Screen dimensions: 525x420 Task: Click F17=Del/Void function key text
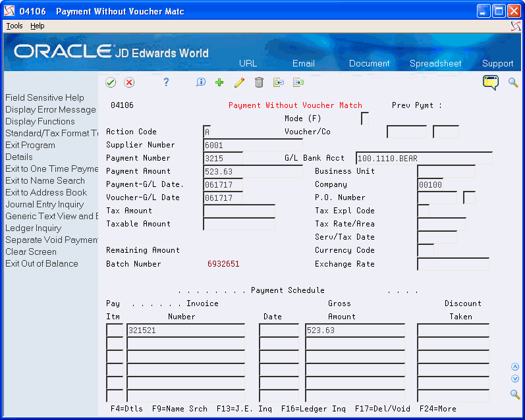382,409
